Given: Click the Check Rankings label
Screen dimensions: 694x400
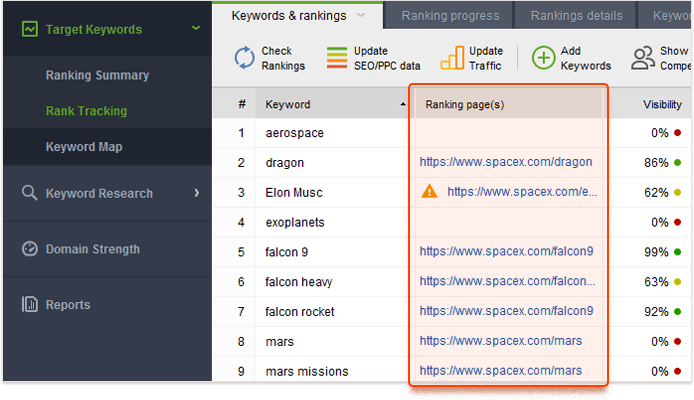Looking at the screenshot, I should coord(283,58).
